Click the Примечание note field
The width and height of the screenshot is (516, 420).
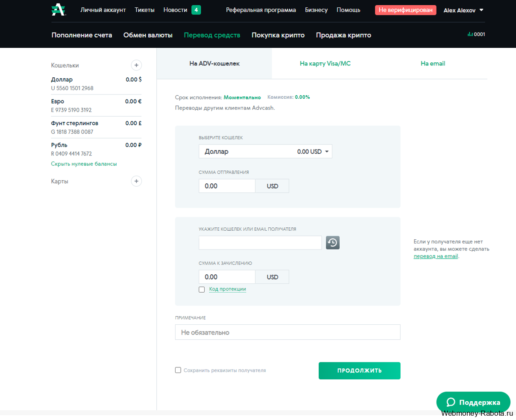pyautogui.click(x=287, y=332)
